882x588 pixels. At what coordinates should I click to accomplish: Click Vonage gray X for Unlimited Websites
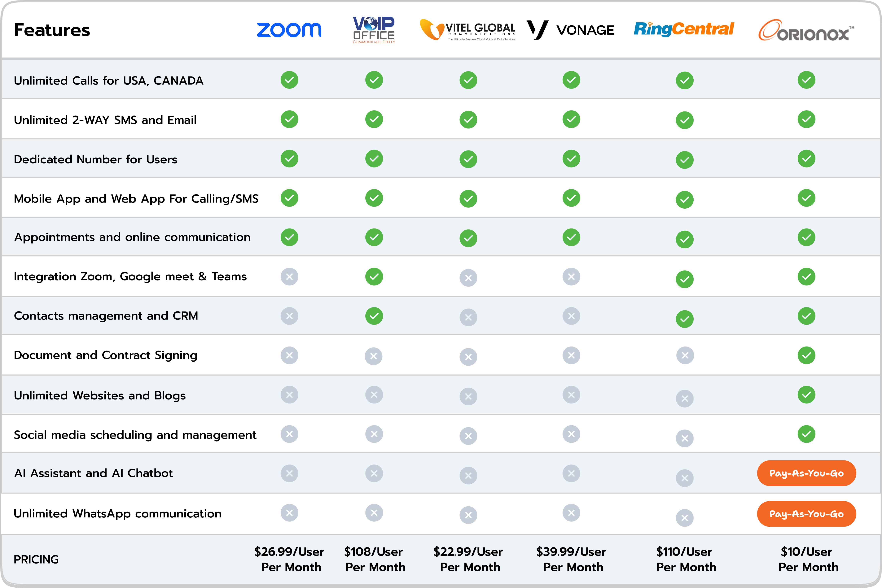click(571, 394)
